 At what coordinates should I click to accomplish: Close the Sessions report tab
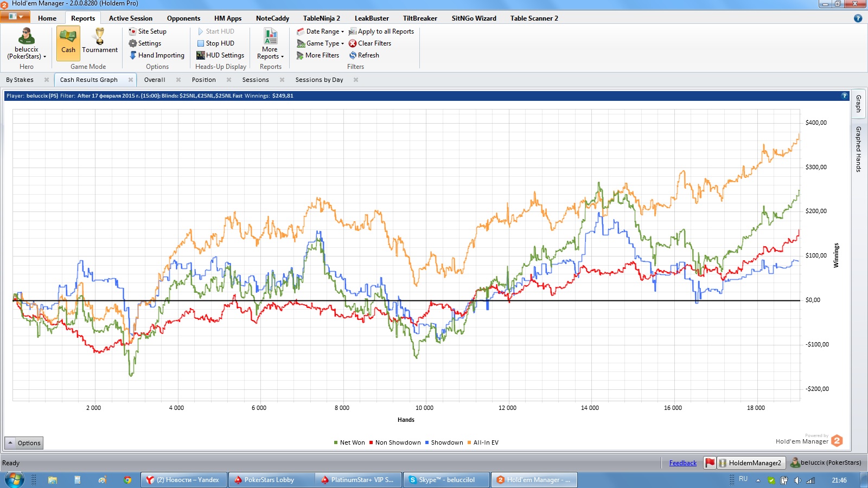pos(282,80)
